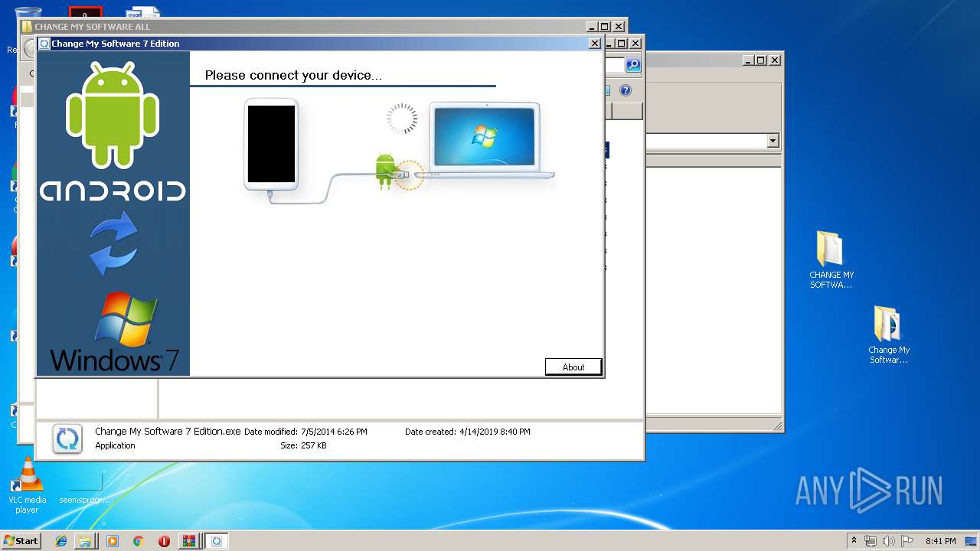The width and height of the screenshot is (980, 551).
Task: Open Action Center flag tray icon
Action: 907,541
